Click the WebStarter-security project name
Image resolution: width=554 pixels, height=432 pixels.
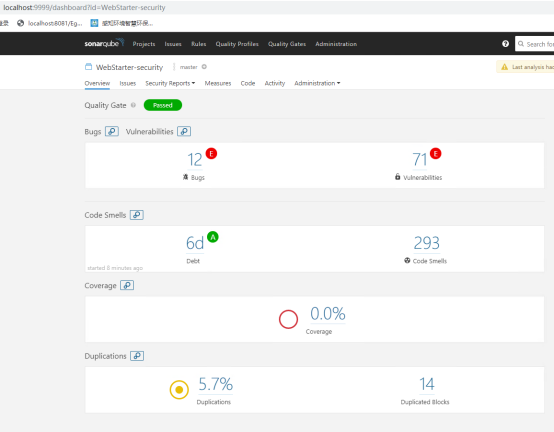tap(129, 67)
